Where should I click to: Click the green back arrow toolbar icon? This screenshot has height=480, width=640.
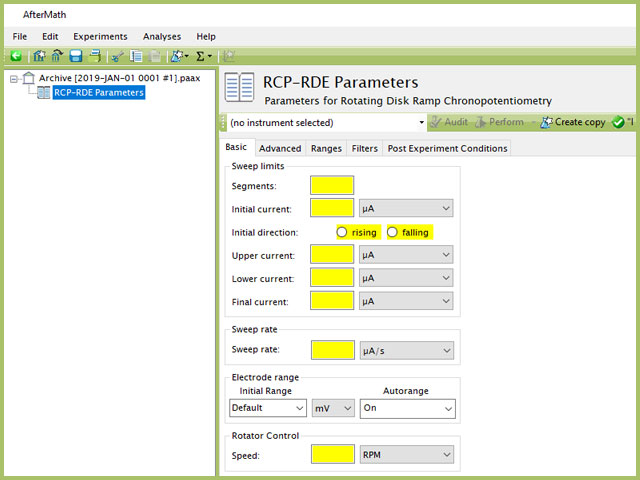click(x=16, y=56)
